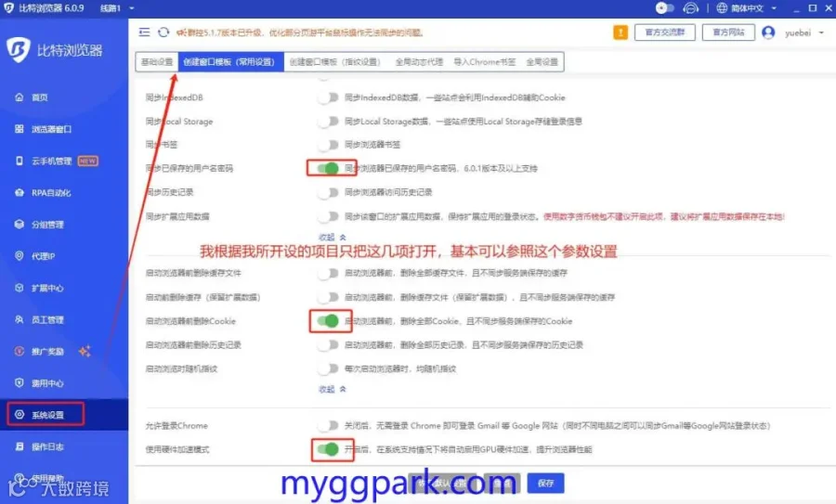836x504 pixels.
Task: Collapse 收起 below the sync options
Action: tap(333, 237)
